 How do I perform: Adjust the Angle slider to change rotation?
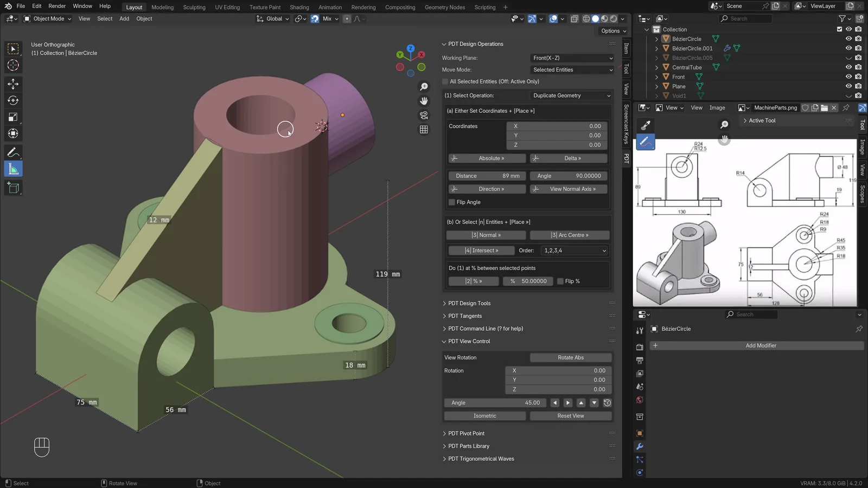click(495, 402)
